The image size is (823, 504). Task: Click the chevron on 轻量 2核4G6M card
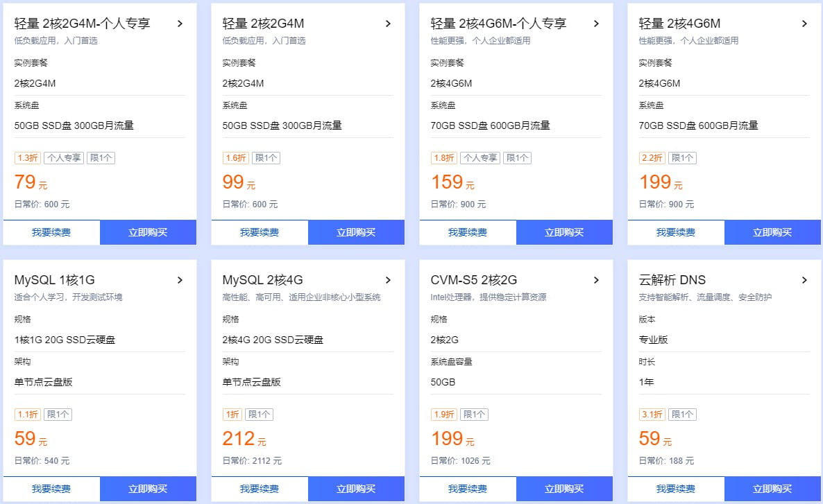click(x=804, y=23)
